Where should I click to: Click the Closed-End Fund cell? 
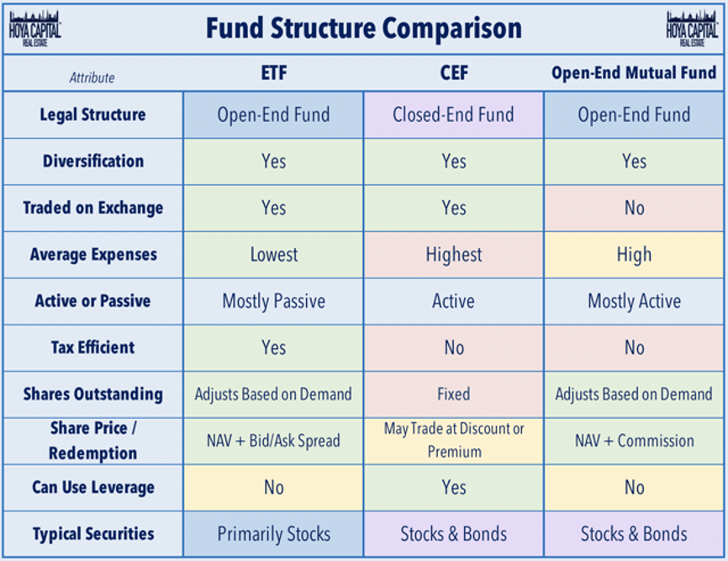[x=453, y=115]
